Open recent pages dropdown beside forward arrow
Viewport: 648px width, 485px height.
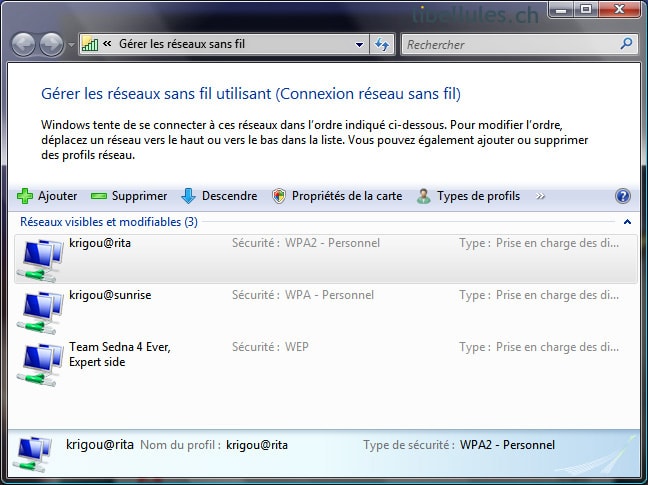71,44
